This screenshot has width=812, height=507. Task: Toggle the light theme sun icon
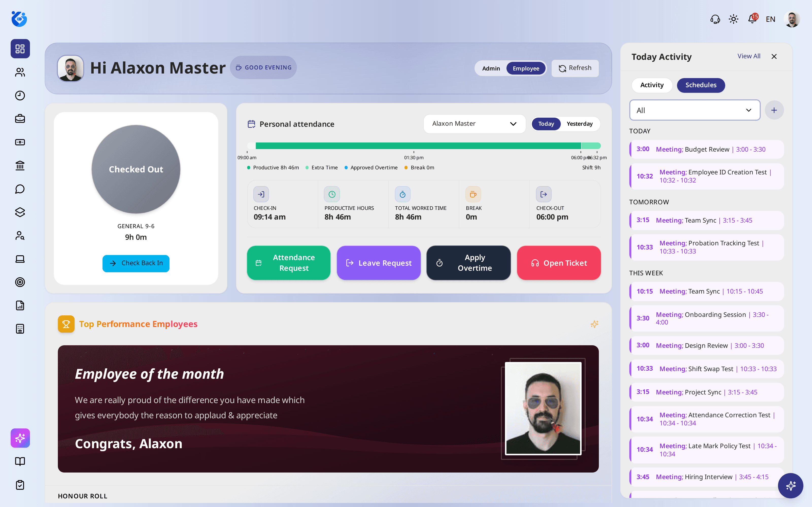tap(734, 19)
